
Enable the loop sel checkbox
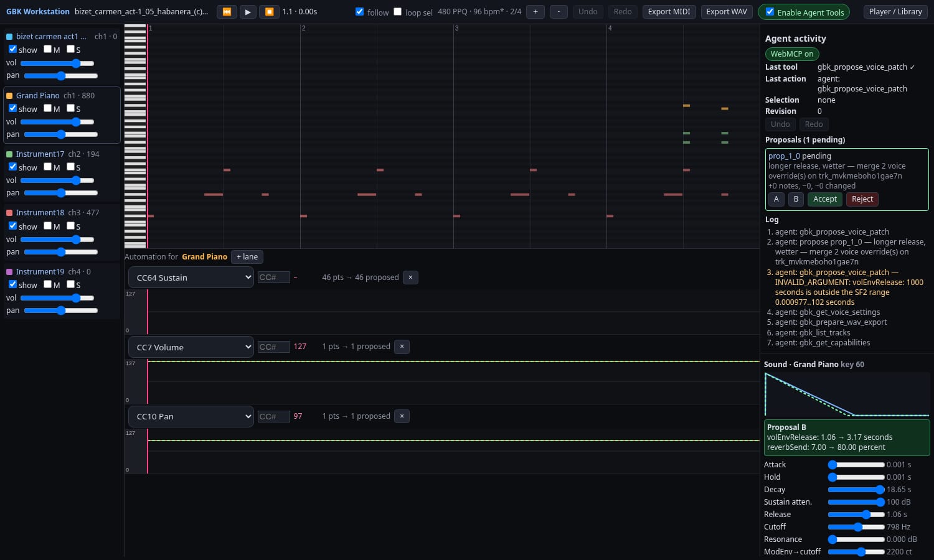point(397,12)
